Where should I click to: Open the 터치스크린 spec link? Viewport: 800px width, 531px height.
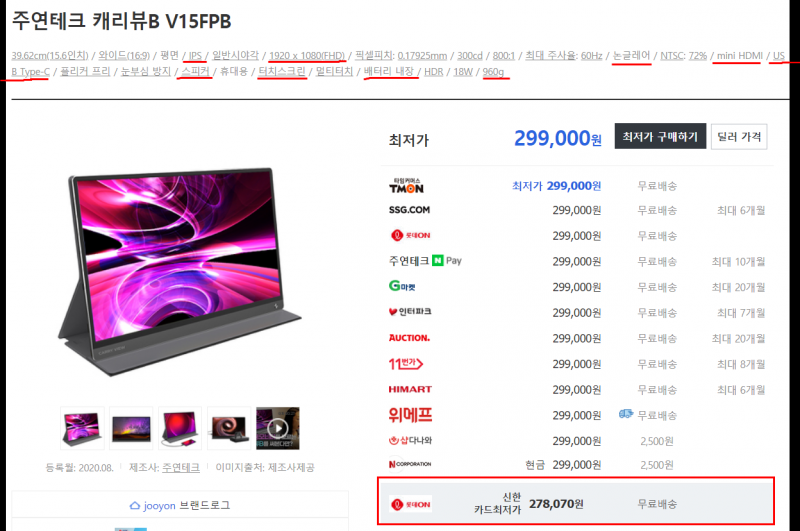point(282,71)
